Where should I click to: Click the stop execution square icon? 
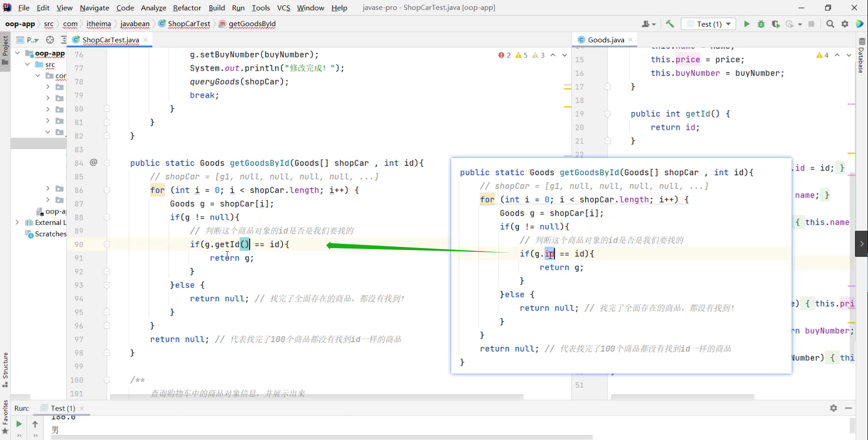(811, 24)
